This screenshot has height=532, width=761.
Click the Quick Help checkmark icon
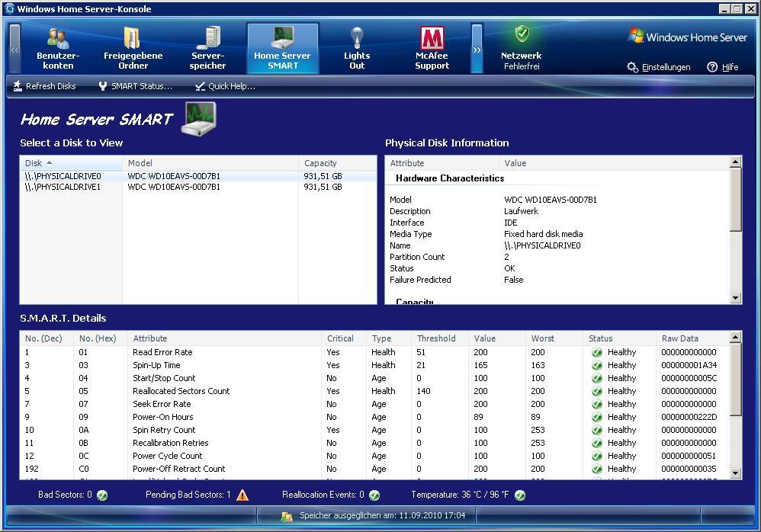200,86
